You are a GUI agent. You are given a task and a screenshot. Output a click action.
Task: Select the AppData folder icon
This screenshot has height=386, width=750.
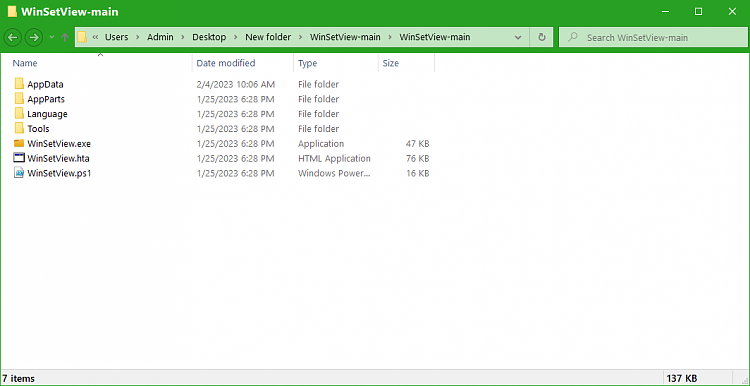coord(19,84)
